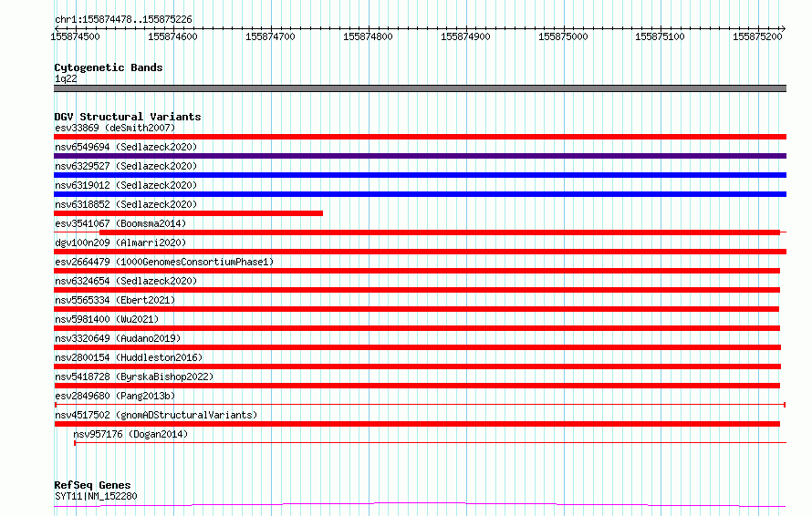The height and width of the screenshot is (516, 812).
Task: Click the thin red line of nsv957176
Action: tap(431, 443)
